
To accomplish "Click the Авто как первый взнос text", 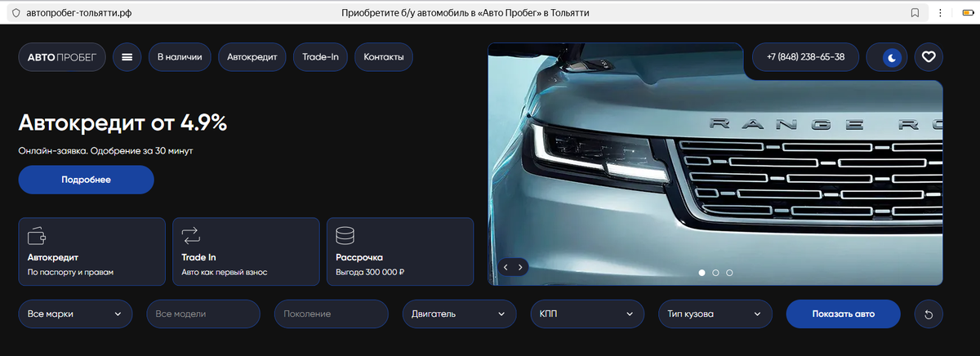I will [x=225, y=272].
